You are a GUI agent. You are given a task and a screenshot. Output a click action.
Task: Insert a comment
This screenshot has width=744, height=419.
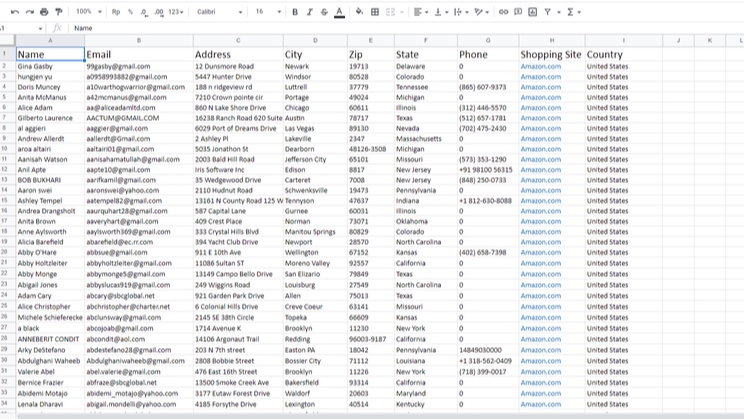(x=518, y=12)
